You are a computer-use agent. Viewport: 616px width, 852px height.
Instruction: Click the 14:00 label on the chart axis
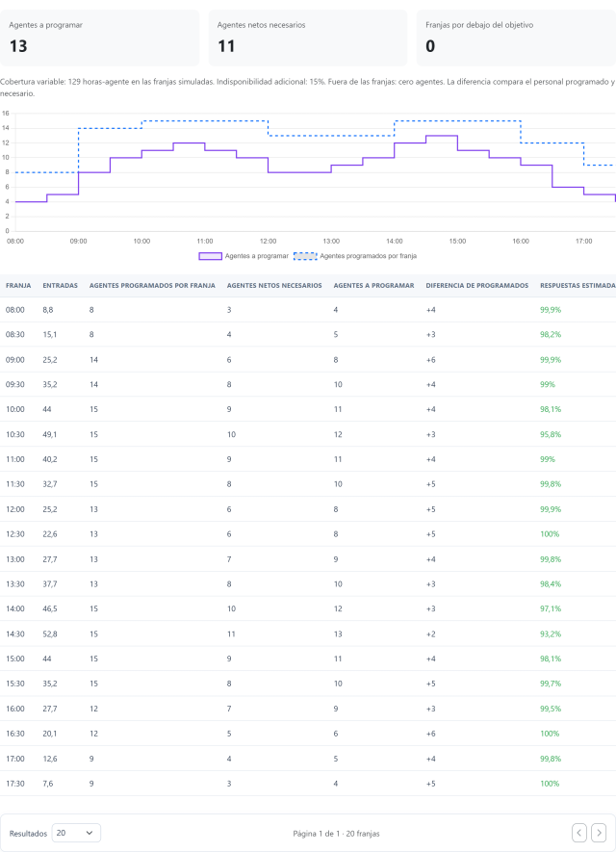tap(395, 241)
